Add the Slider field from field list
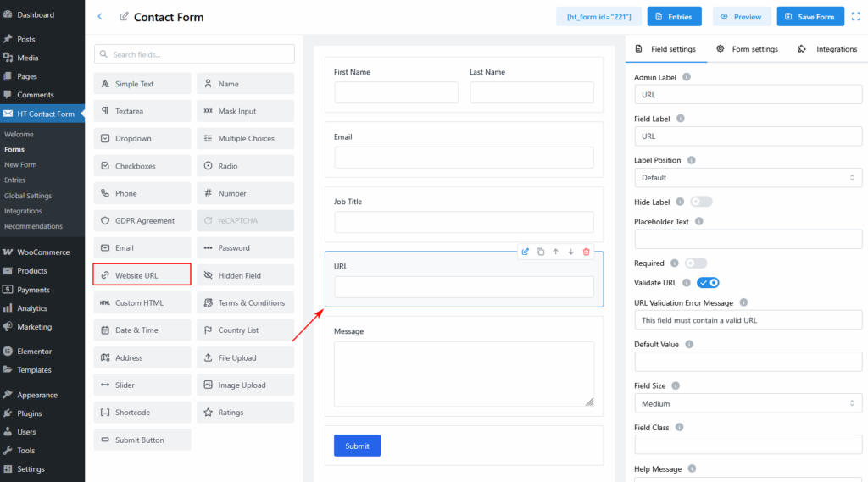The image size is (868, 482). click(x=142, y=385)
